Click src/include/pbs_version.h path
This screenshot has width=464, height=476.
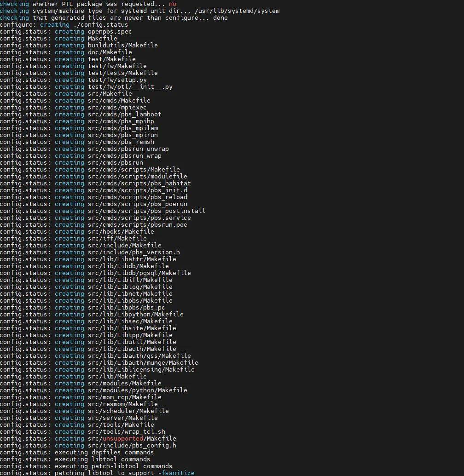coord(133,252)
